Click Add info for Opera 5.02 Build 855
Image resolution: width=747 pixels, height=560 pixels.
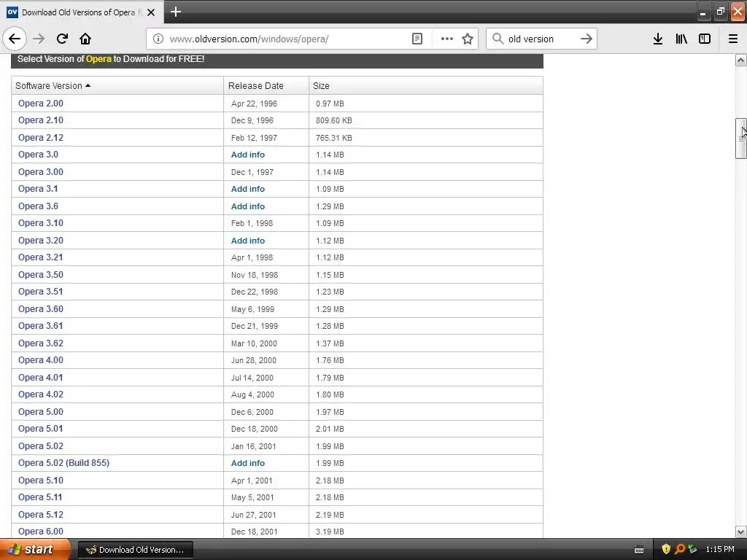[248, 463]
